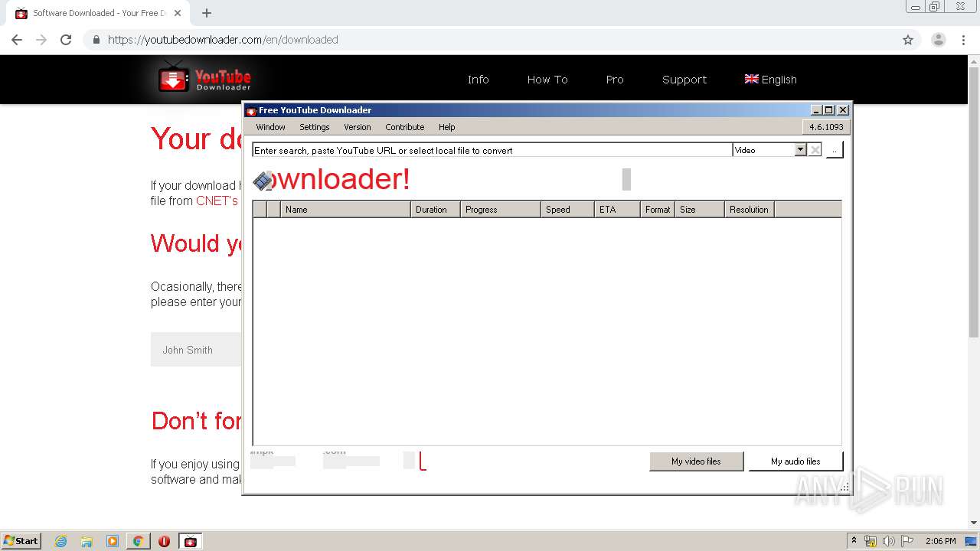
Task: Click the Size column header
Action: 699,209
